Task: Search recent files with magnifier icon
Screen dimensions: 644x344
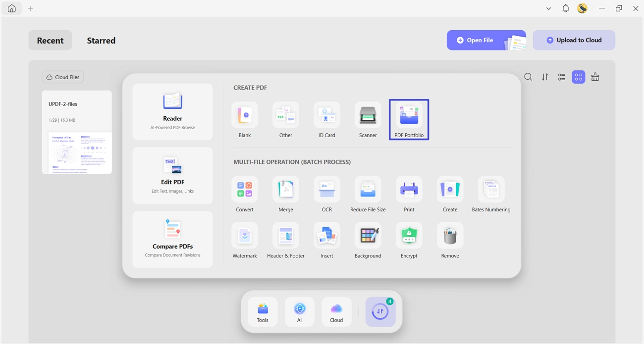Action: pyautogui.click(x=528, y=77)
